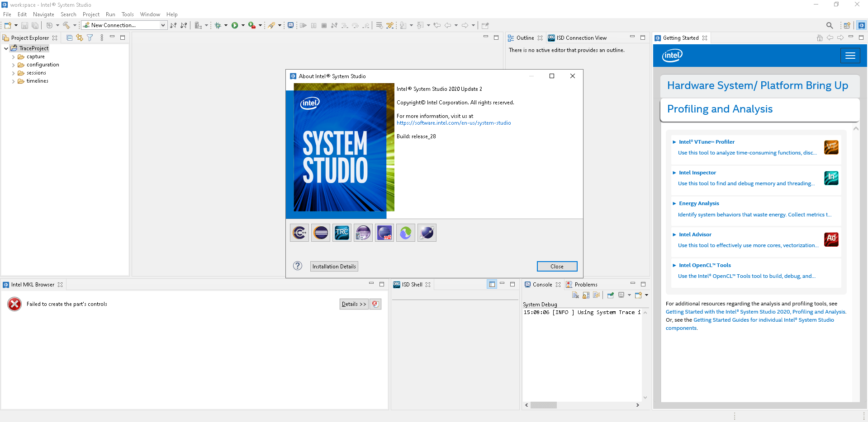Open the toolbar Search magnifier
The width and height of the screenshot is (868, 422).
[x=829, y=25]
